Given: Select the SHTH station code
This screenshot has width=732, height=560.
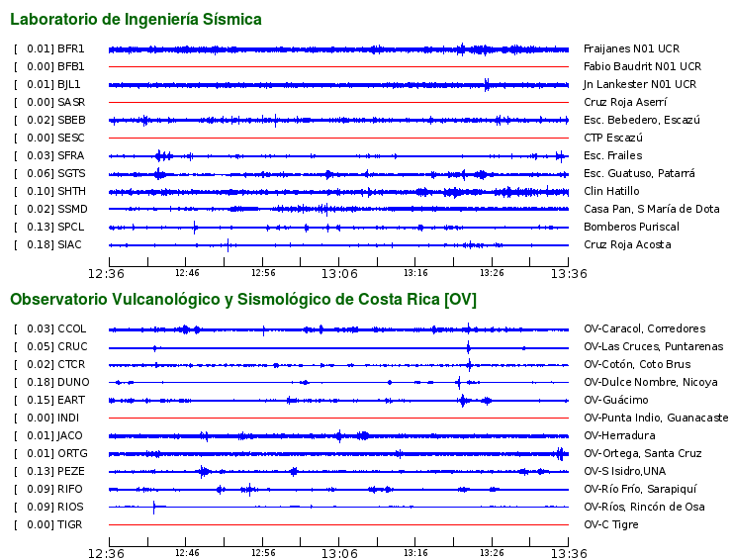Looking at the screenshot, I should (x=72, y=191).
